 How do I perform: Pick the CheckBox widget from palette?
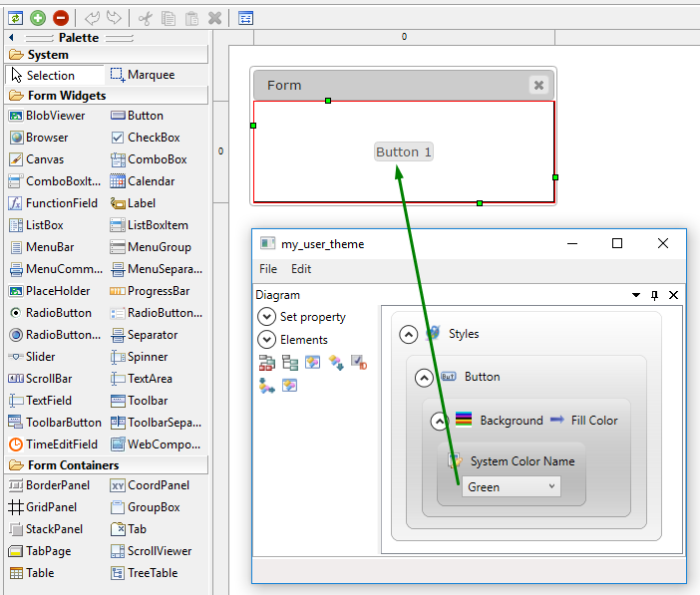[153, 138]
